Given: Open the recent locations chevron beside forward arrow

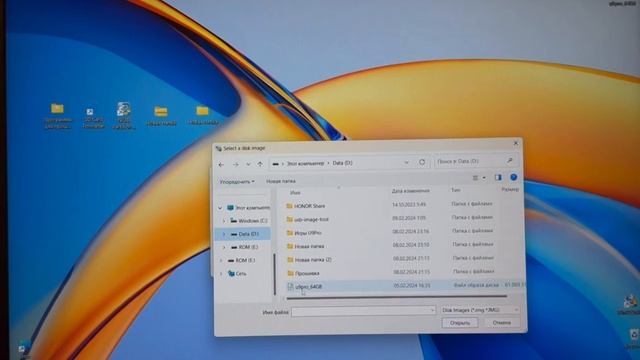Looking at the screenshot, I should point(248,164).
